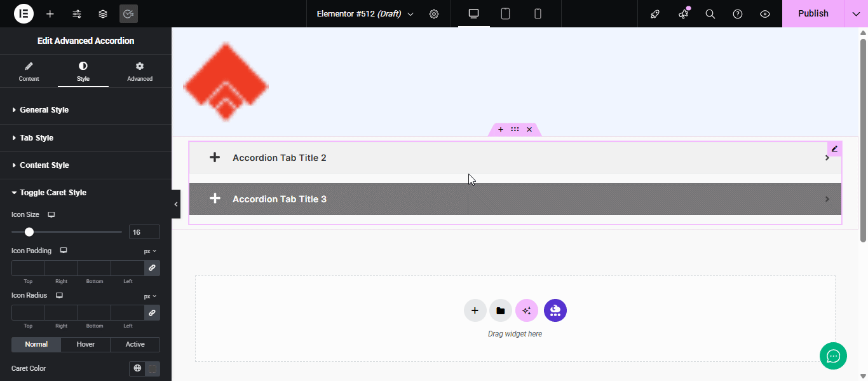The image size is (868, 381).
Task: Open the green chat support bubble
Action: [x=833, y=356]
